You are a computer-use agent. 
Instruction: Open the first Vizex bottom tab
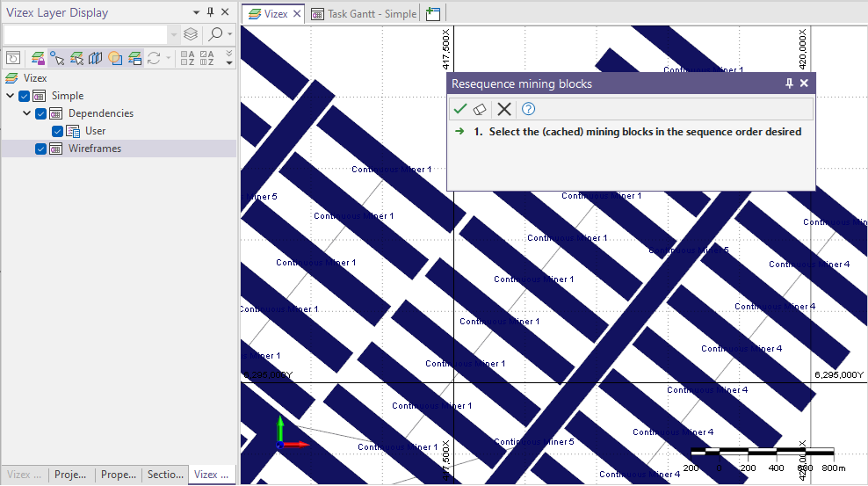24,475
